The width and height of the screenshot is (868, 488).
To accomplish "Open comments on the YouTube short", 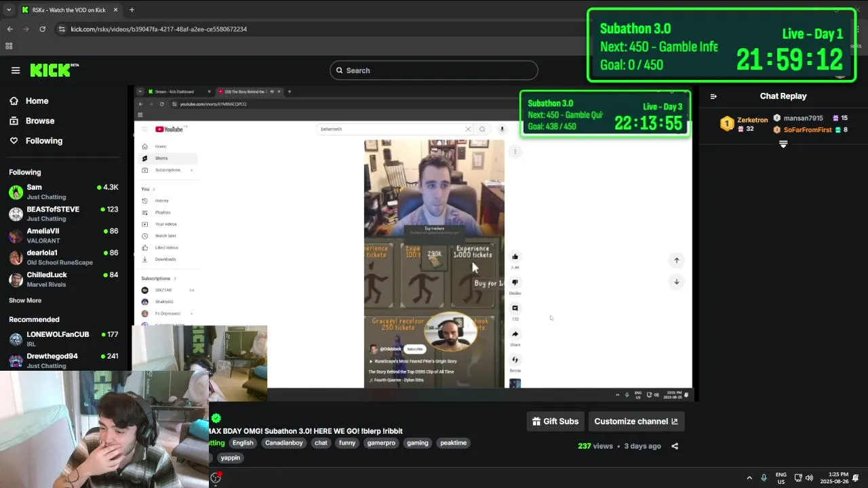I will point(515,308).
